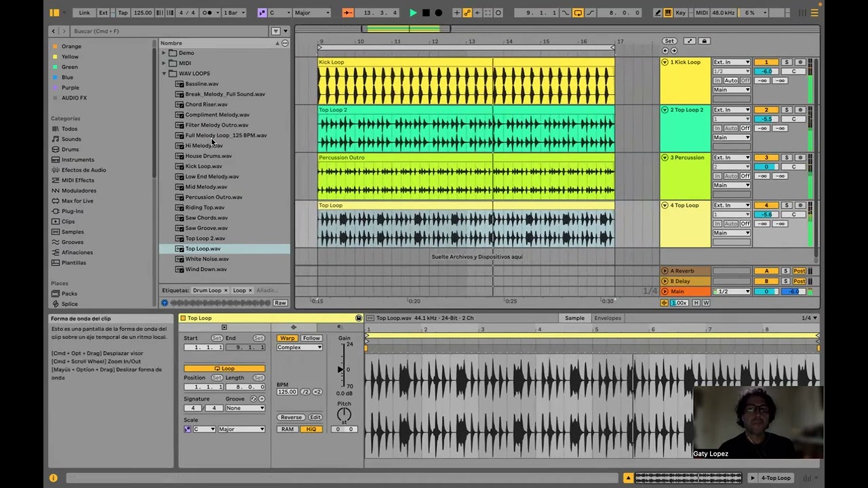This screenshot has width=868, height=488.
Task: Jump to previous locator arrow
Action: pos(665,51)
